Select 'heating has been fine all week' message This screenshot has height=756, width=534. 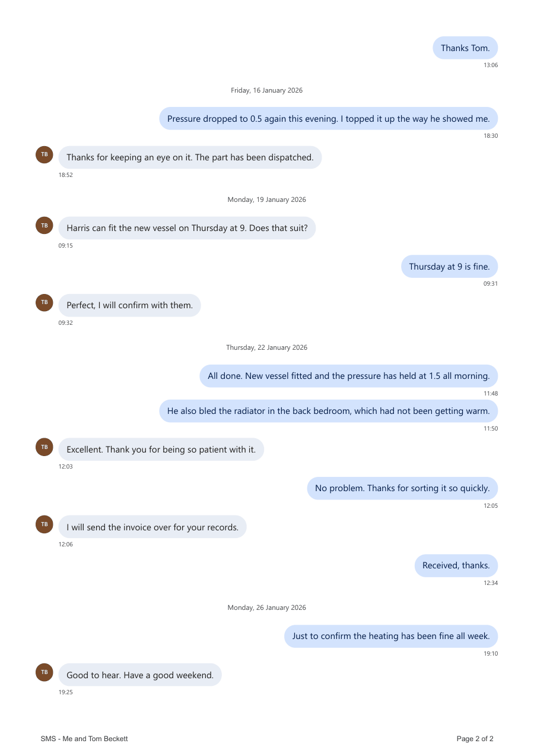[x=391, y=636]
